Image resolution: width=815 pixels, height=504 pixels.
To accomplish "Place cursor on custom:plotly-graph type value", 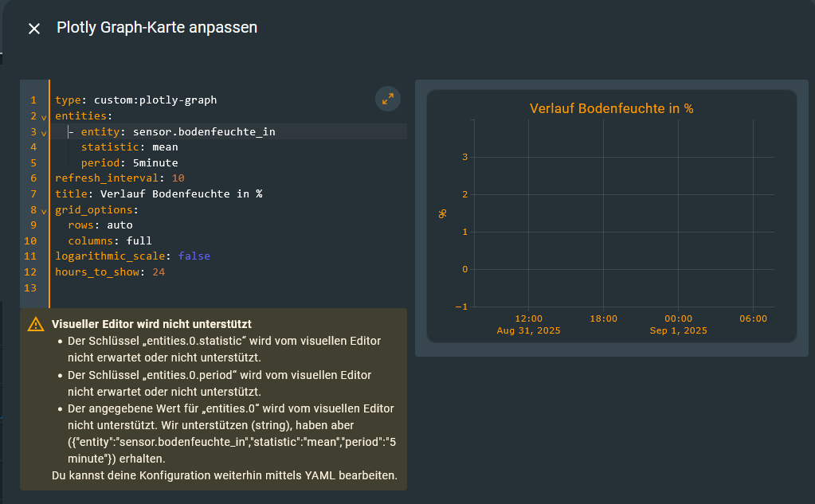I will coord(155,100).
